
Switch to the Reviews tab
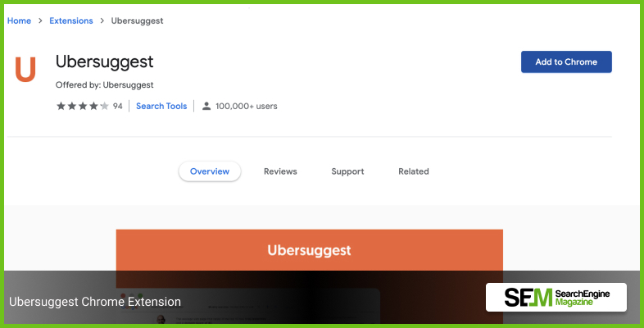(x=280, y=171)
